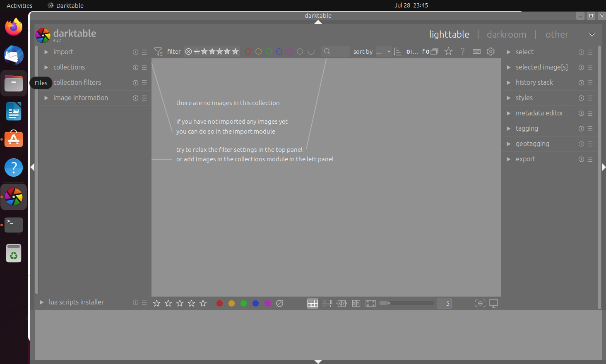Switch to the darkroom view
The width and height of the screenshot is (606, 364).
(x=507, y=34)
